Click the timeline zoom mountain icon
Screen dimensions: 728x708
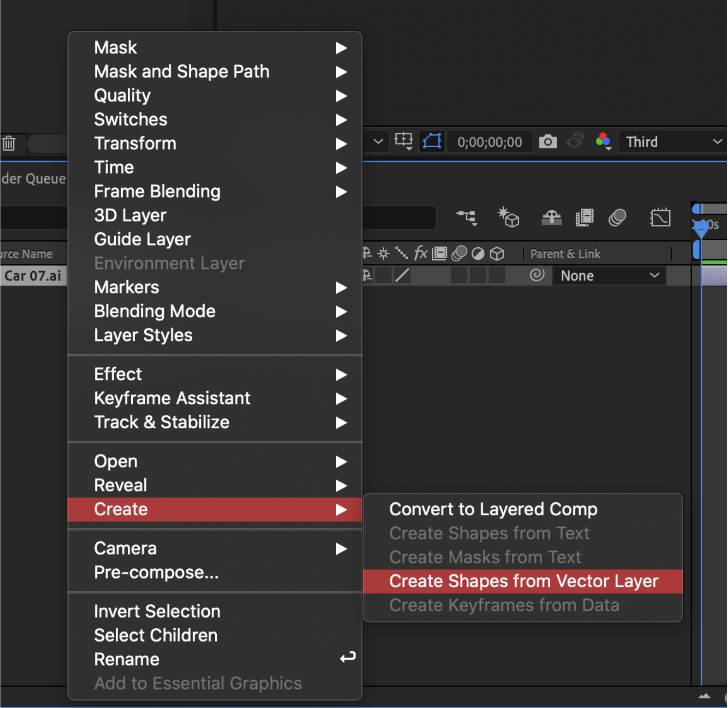tap(704, 696)
